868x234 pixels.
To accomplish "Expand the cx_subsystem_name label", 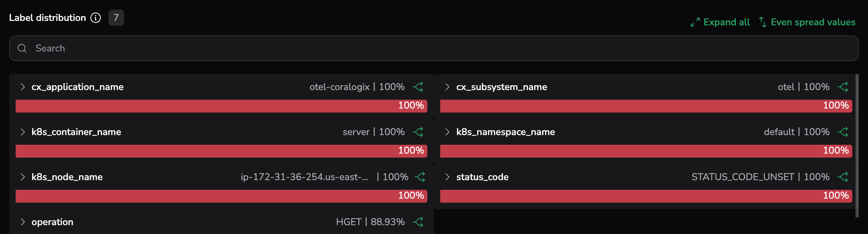I will tap(447, 87).
